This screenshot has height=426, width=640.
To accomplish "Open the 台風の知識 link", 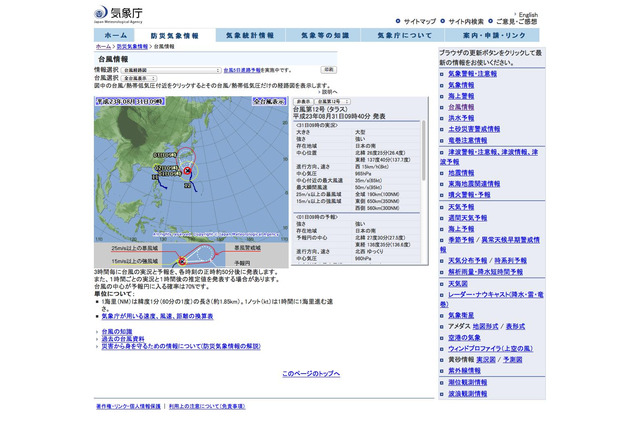I will pyautogui.click(x=117, y=332).
